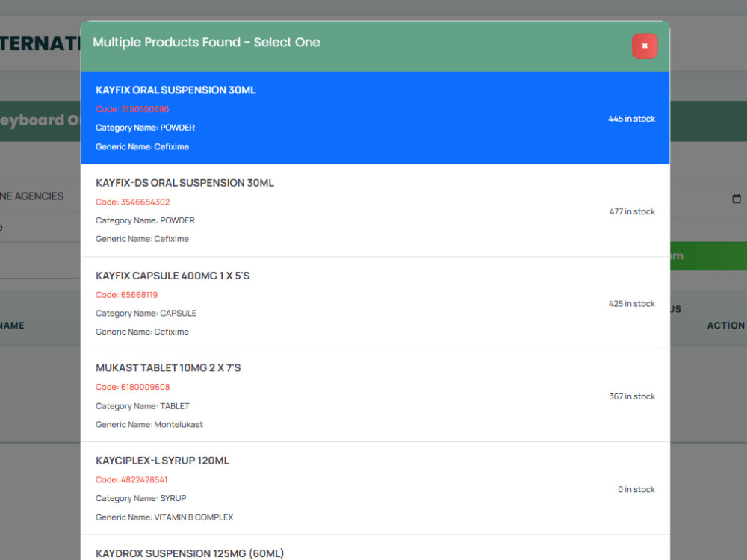Viewport: 747px width, 560px height.
Task: Close the Multiple Products Found dialog
Action: tap(644, 46)
